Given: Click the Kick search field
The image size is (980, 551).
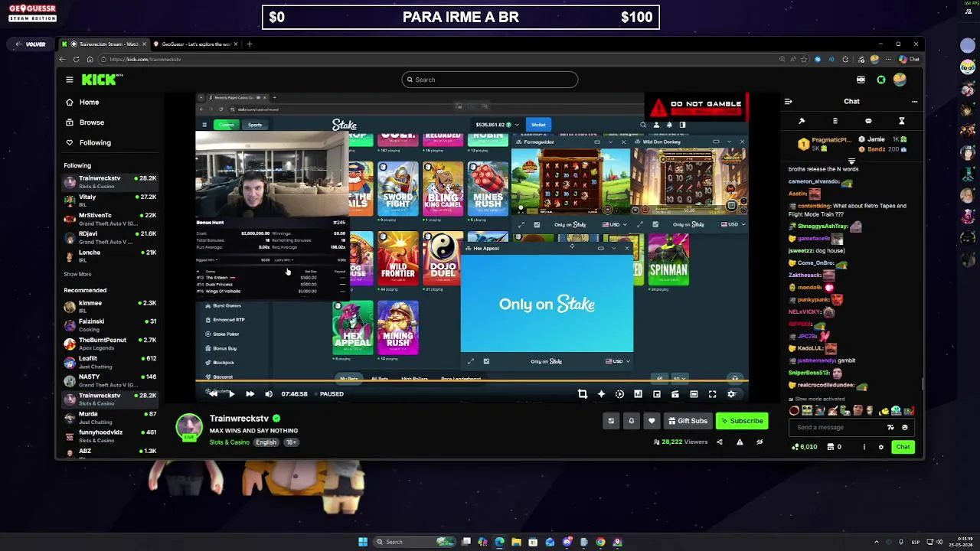Looking at the screenshot, I should click(x=490, y=80).
